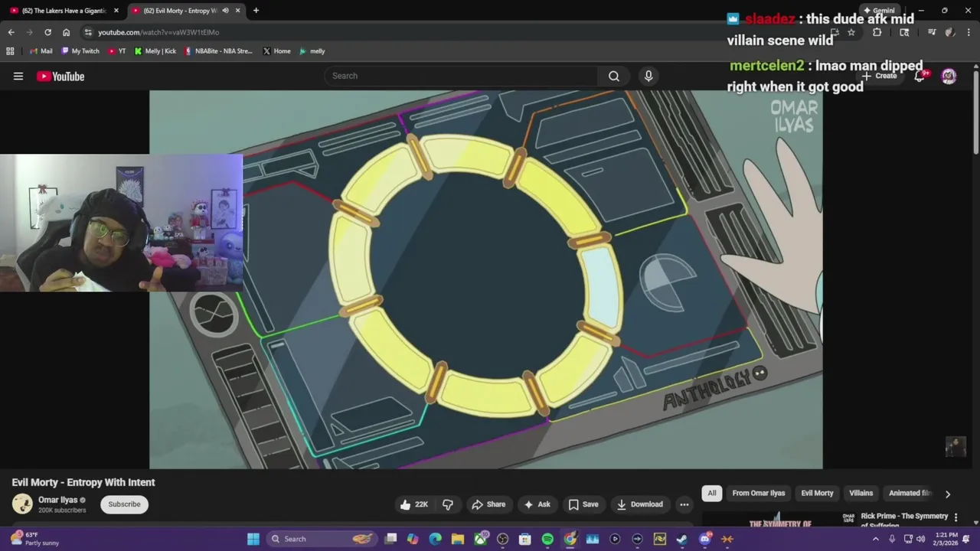980x551 pixels.
Task: Open the Chrome apps grid in bookmarks bar
Action: tap(10, 51)
